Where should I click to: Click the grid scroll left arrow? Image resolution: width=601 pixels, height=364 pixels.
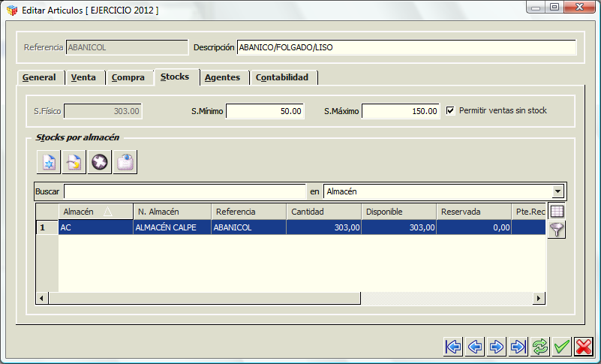click(x=42, y=298)
